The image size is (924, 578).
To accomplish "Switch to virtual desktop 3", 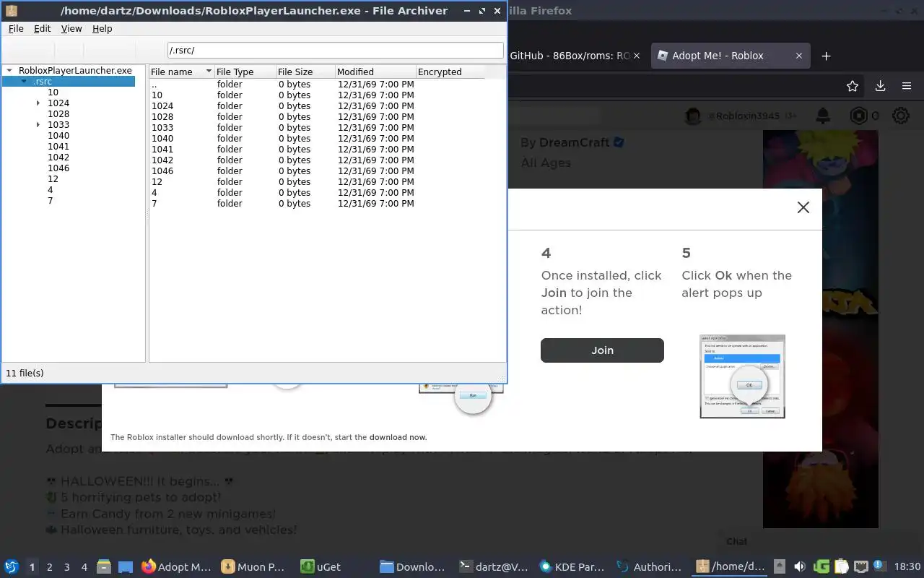I will (67, 567).
